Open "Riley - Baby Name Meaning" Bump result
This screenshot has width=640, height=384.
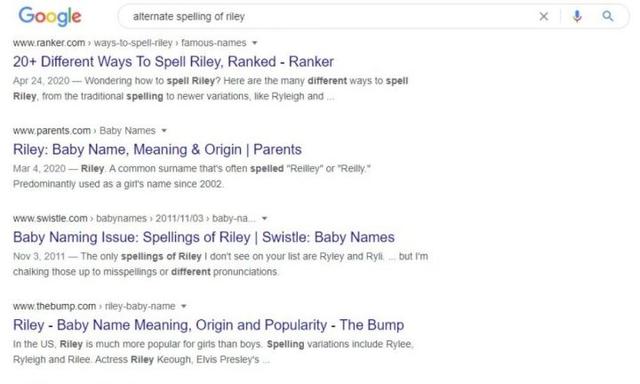pos(209,325)
